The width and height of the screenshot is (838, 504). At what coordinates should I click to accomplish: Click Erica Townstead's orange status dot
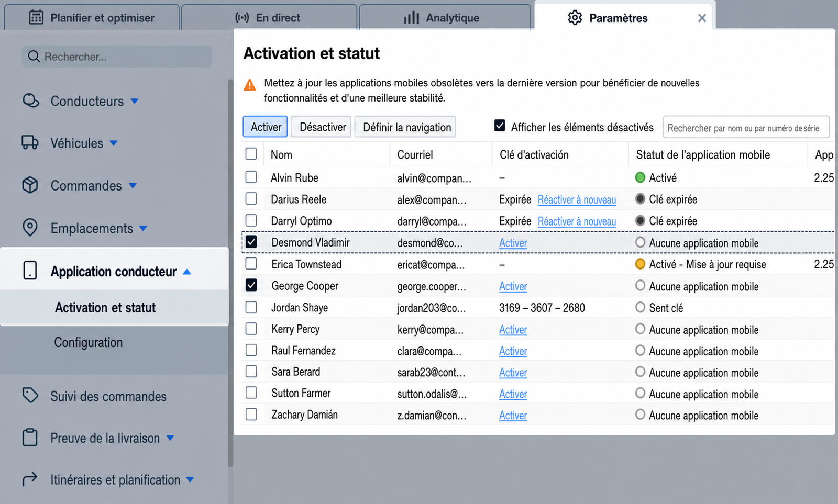640,264
